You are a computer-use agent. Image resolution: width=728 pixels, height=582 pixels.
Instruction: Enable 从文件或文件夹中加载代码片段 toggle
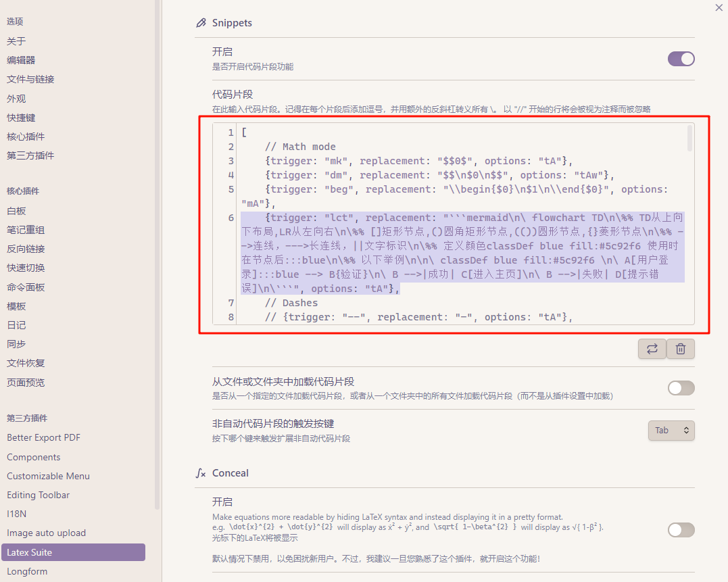[681, 387]
